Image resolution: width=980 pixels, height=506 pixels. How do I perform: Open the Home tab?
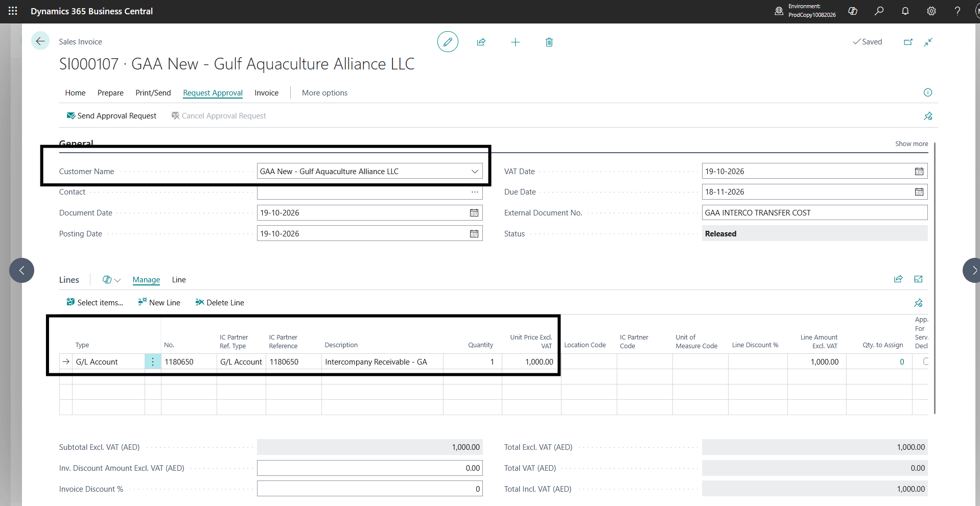75,93
